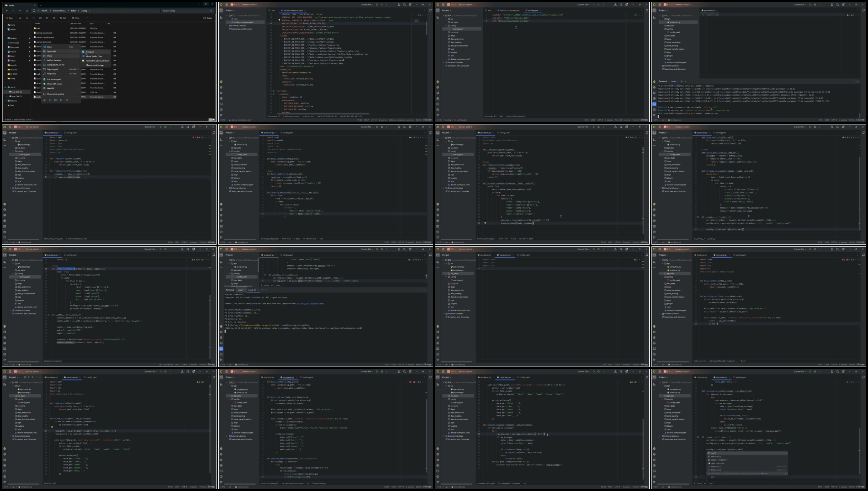Click Show more options in the context menu
Viewport: 868px width, 491px height.
[x=61, y=94]
